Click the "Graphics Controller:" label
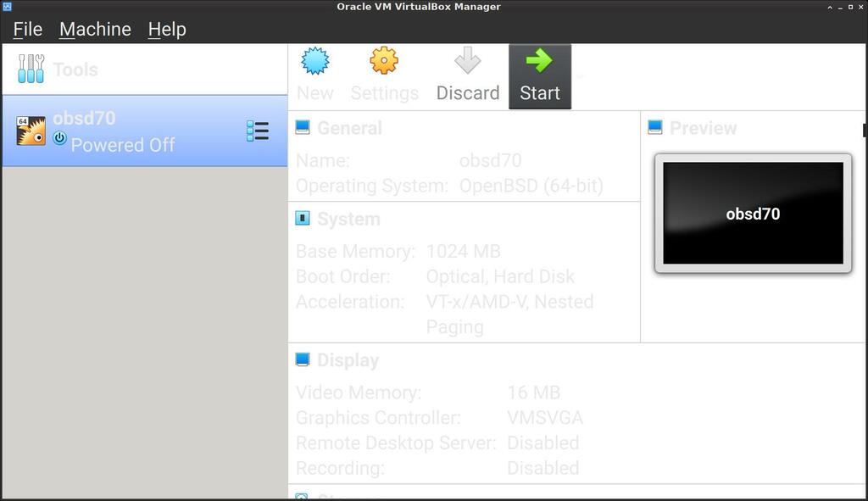Viewport: 868px width, 501px height. tap(378, 418)
